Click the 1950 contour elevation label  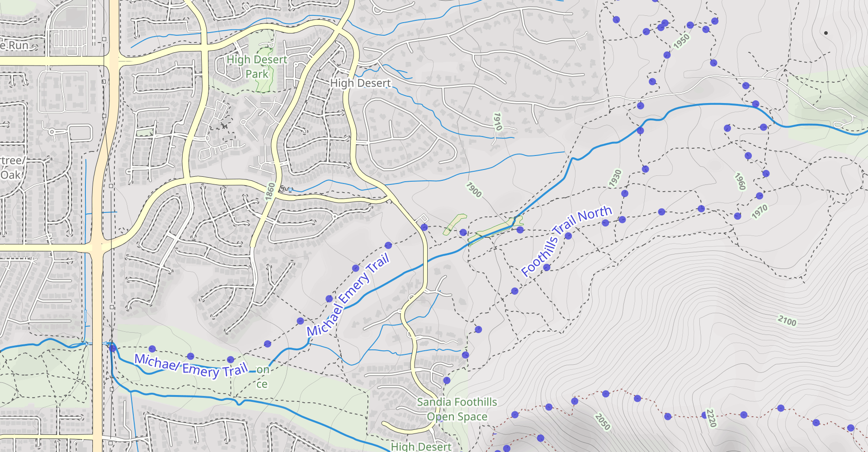tap(681, 41)
